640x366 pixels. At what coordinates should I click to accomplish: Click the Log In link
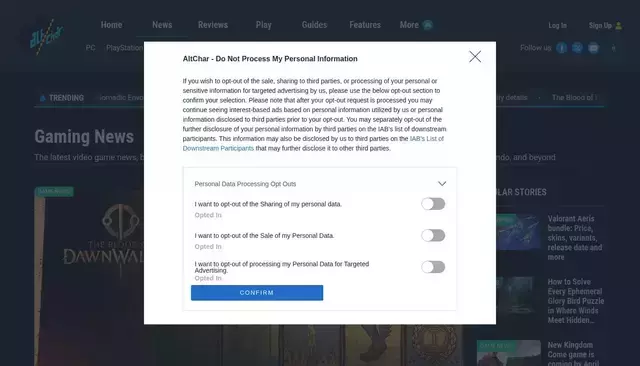[557, 25]
